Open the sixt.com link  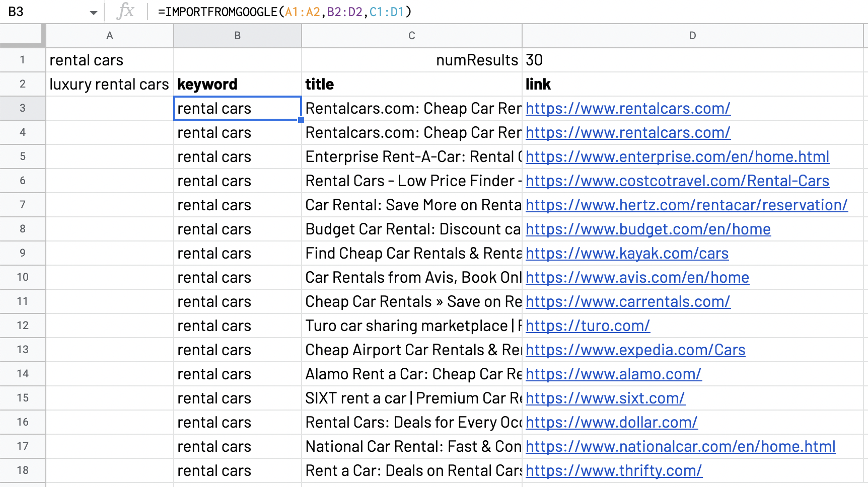[604, 398]
